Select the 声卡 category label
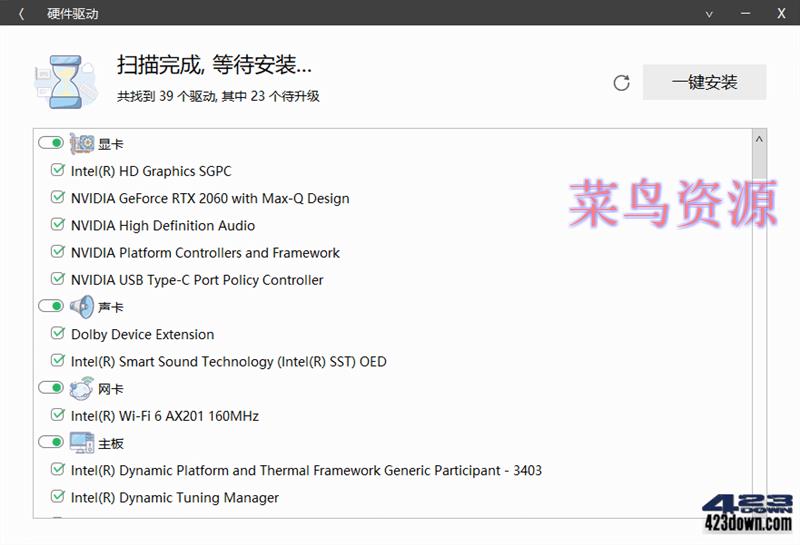This screenshot has height=545, width=800. click(x=111, y=307)
